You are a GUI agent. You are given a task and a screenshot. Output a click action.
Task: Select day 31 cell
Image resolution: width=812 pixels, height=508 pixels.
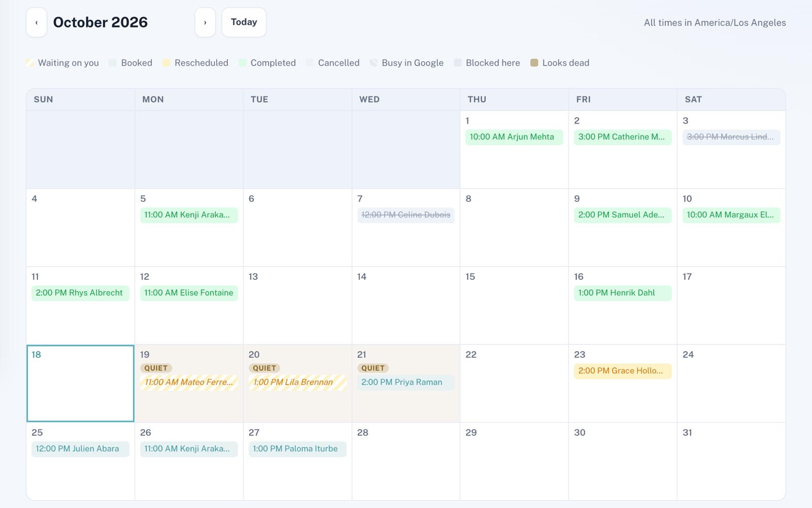[x=731, y=461]
